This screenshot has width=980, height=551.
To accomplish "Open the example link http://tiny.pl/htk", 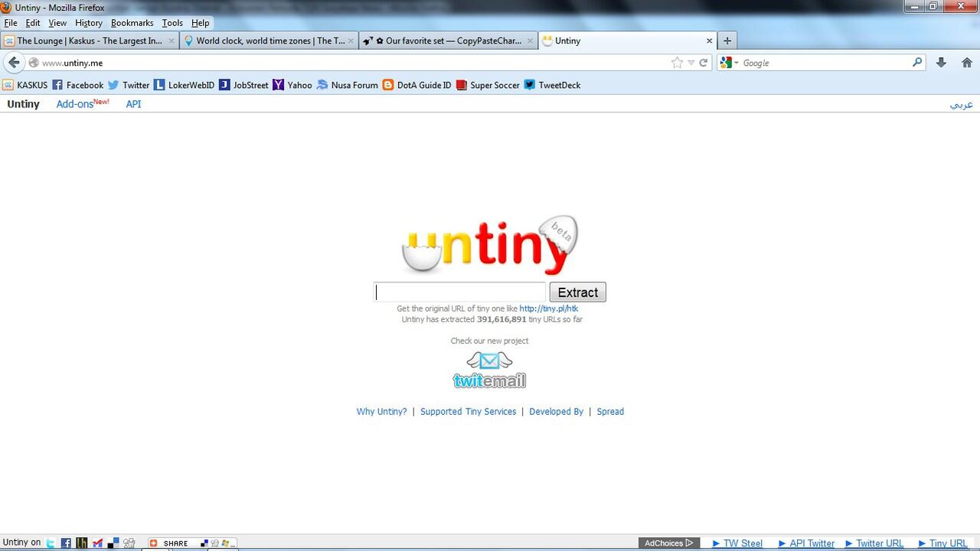I will pyautogui.click(x=549, y=308).
